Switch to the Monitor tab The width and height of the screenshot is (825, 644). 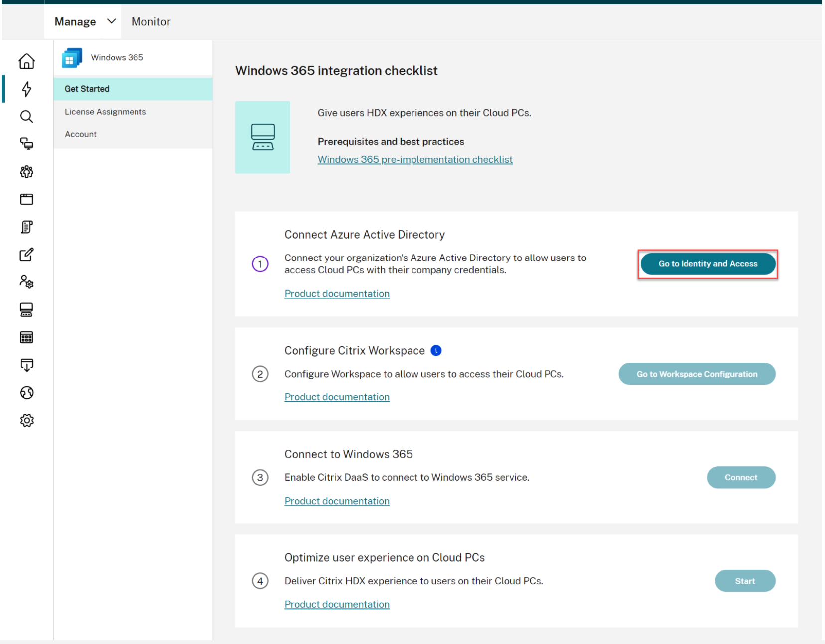pyautogui.click(x=151, y=22)
